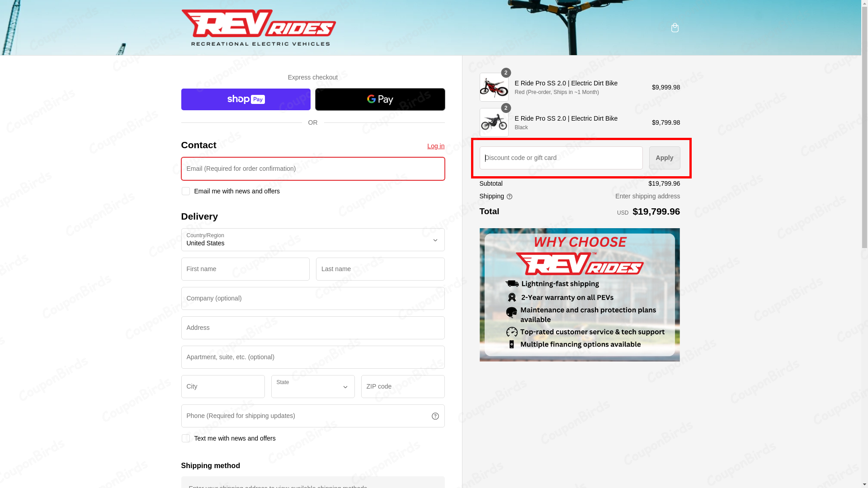Open the Country/Region dropdown
Screen dimensions: 868x488
312,240
